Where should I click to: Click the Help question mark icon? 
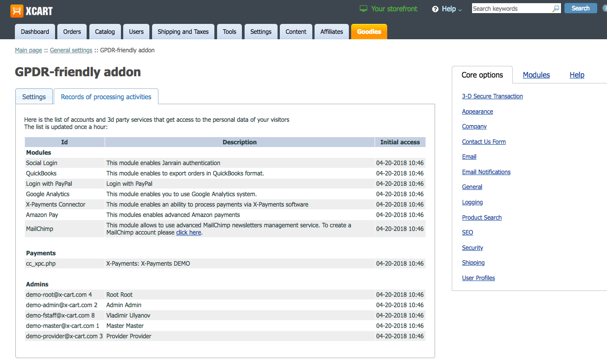click(435, 9)
